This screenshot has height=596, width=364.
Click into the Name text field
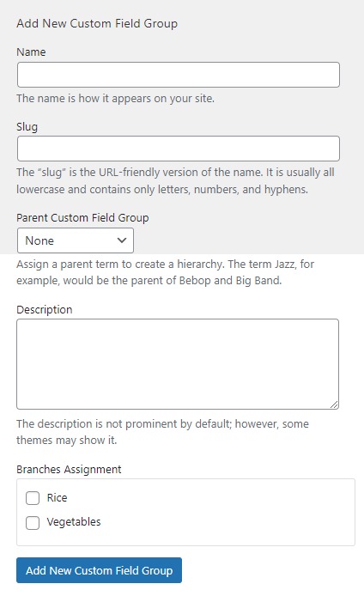(179, 75)
